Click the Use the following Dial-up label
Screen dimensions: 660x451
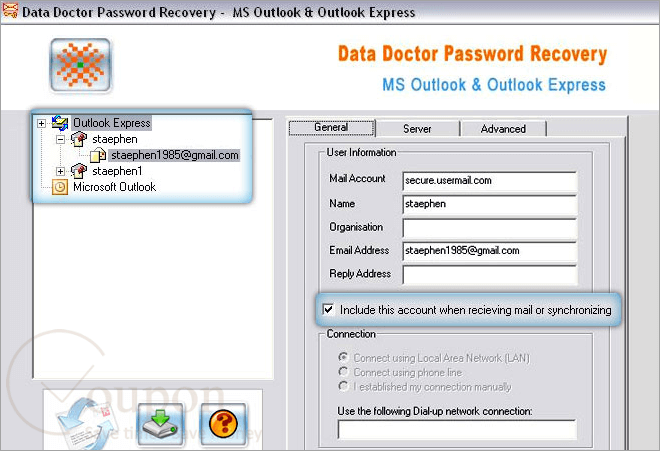coord(435,411)
